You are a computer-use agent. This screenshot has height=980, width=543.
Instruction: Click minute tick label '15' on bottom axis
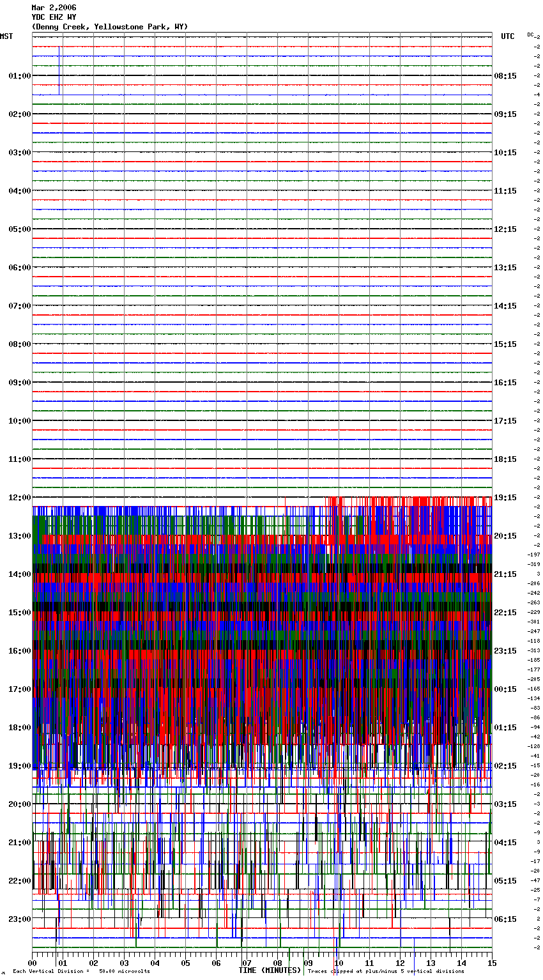pos(492,963)
